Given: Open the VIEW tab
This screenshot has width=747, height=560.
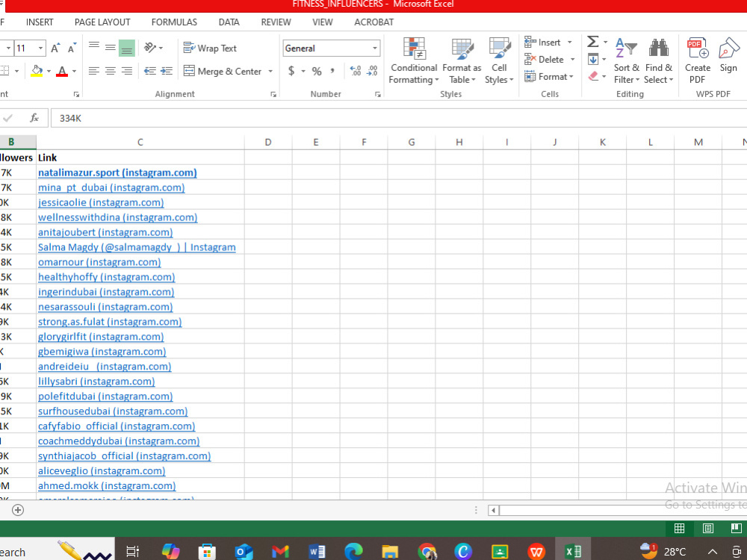Looking at the screenshot, I should [323, 22].
